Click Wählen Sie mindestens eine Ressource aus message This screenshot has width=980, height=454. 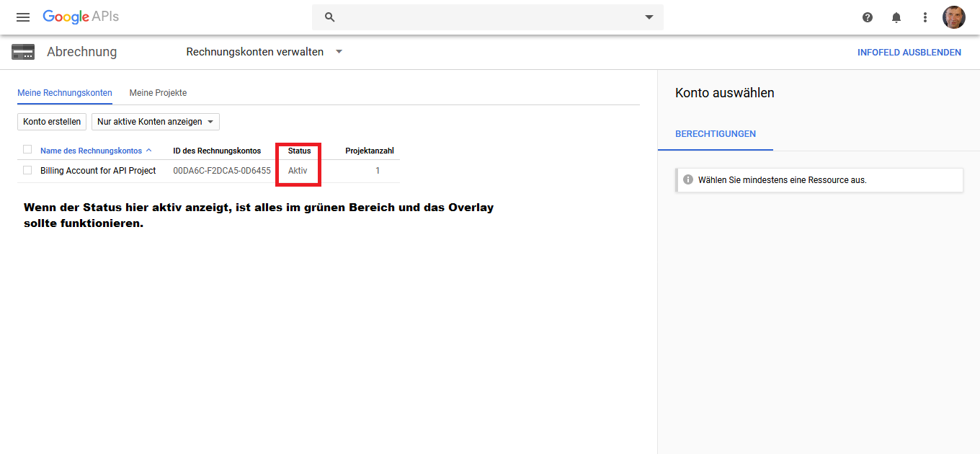click(x=783, y=180)
